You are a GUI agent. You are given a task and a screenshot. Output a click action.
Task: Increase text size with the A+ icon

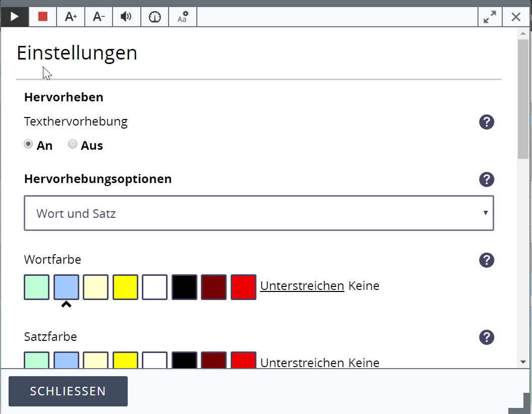[71, 17]
